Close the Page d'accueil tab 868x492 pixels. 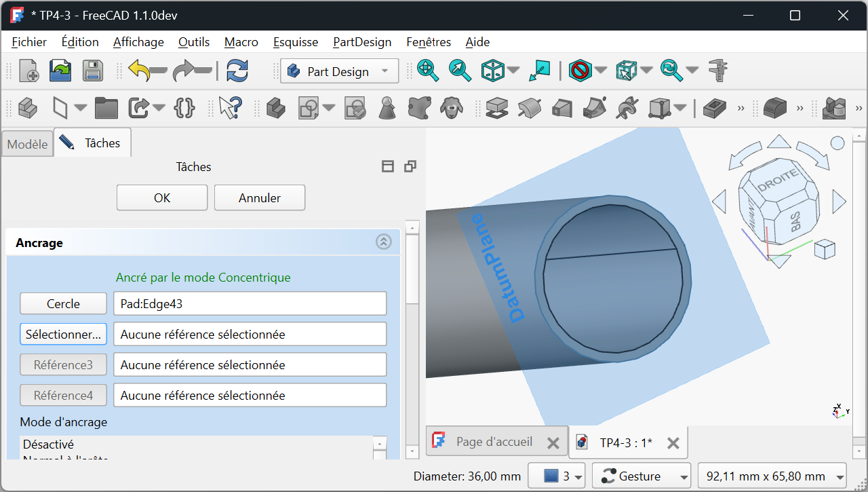(553, 443)
